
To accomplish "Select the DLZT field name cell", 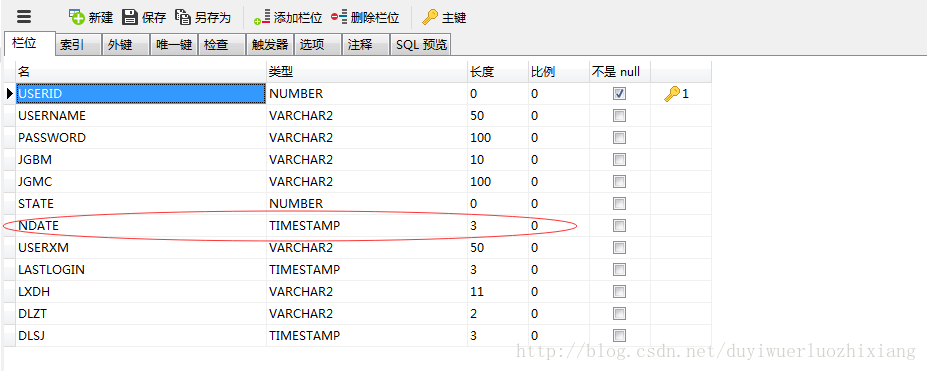I will pos(141,314).
